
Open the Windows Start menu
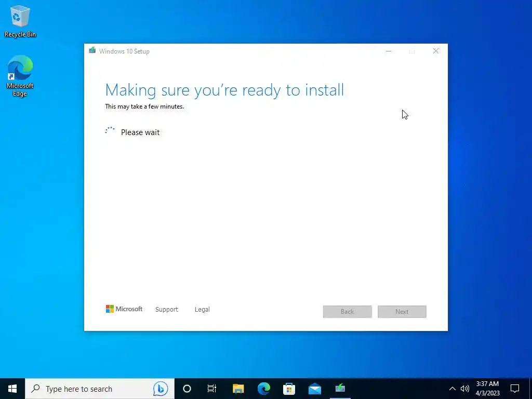12,389
